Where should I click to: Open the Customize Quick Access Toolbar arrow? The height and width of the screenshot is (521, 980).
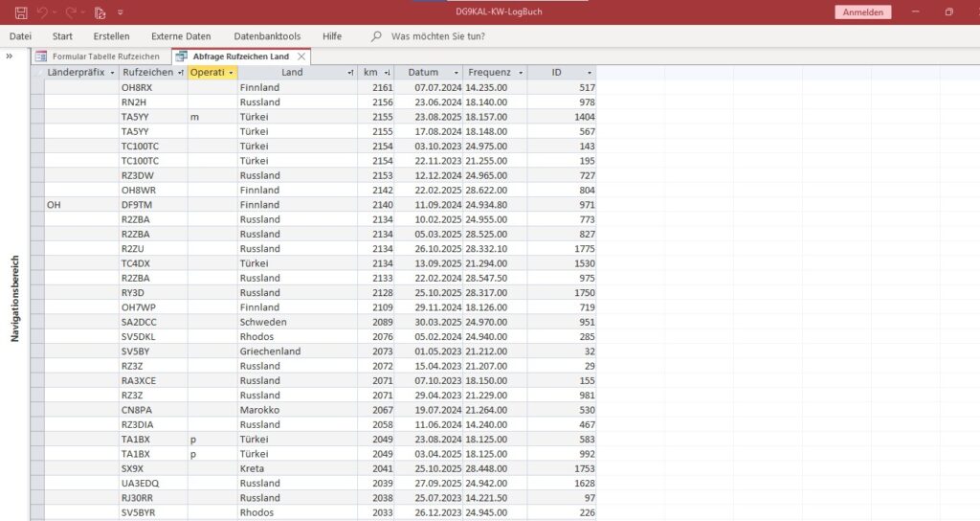pyautogui.click(x=120, y=12)
